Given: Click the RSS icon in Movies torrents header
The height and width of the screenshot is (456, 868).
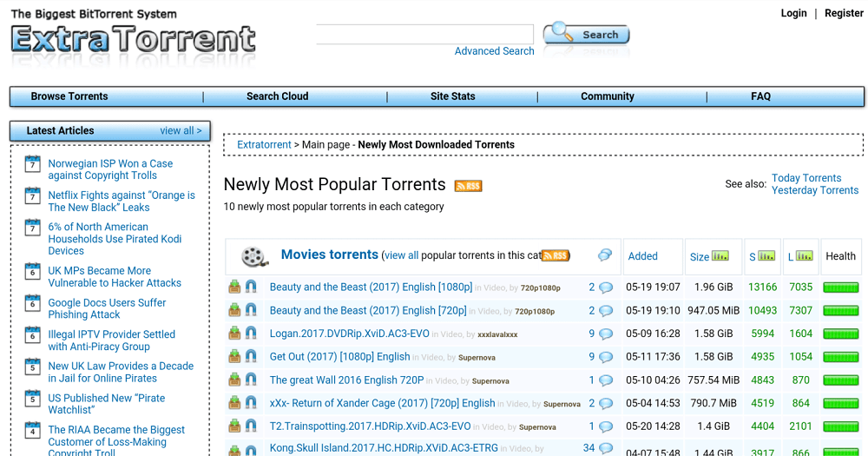Looking at the screenshot, I should 555,255.
